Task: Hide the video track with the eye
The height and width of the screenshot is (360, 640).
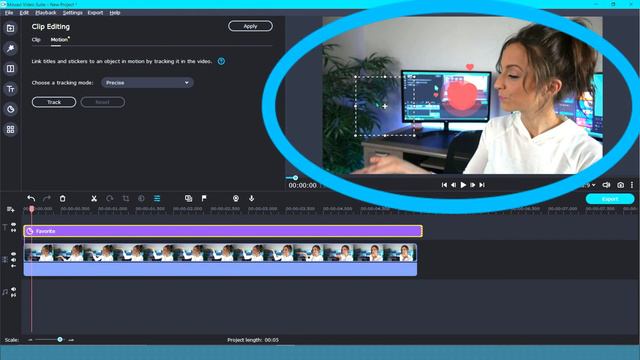Action: pos(13,254)
